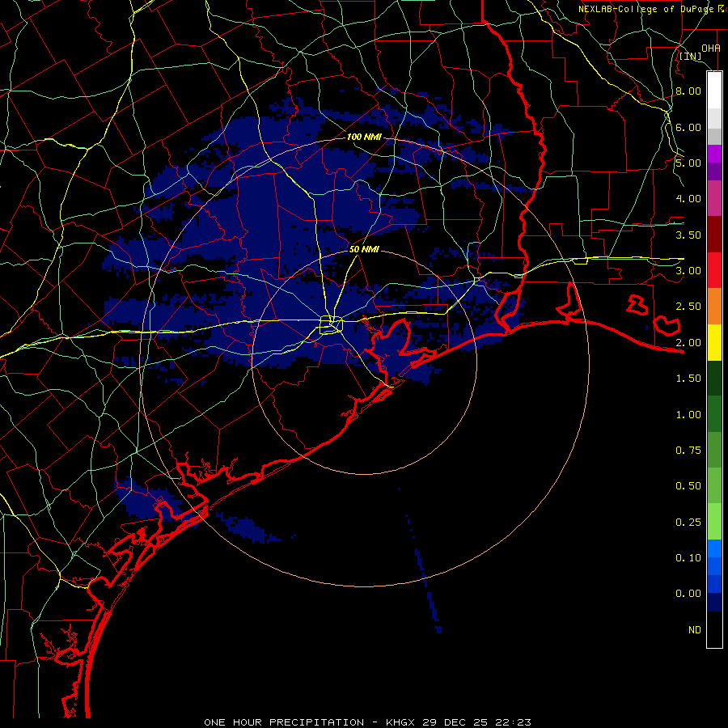Screen dimensions: 728x728
Task: Click the 2.50 legend value
Action: (x=688, y=307)
